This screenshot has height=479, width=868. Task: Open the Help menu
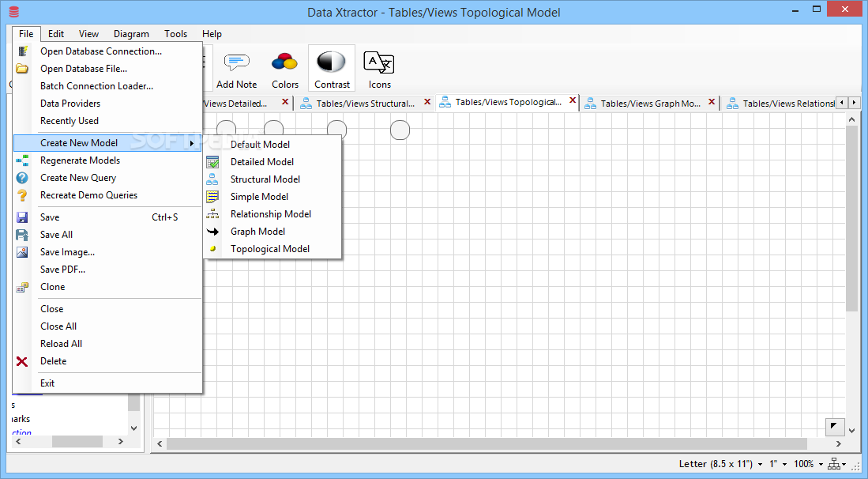pos(212,34)
